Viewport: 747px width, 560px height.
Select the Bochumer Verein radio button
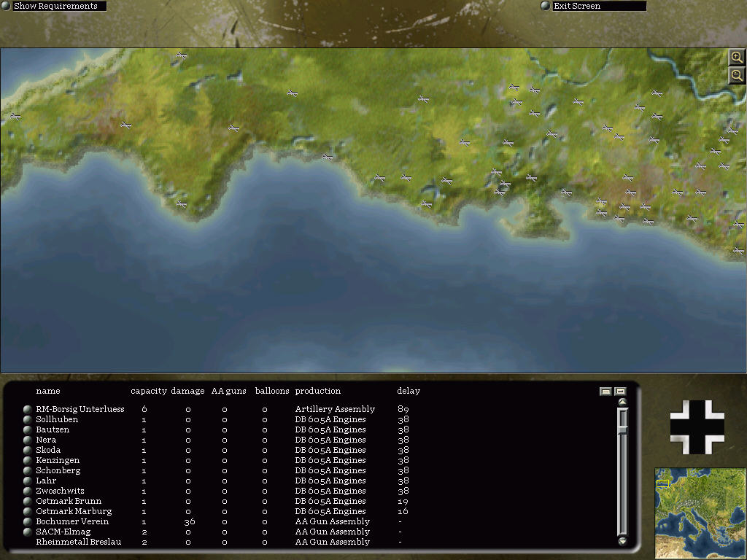27,521
